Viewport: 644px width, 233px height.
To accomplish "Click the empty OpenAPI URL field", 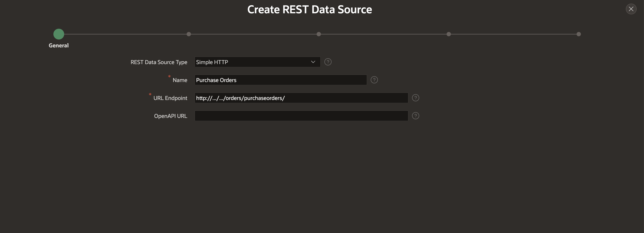I will coord(301,116).
